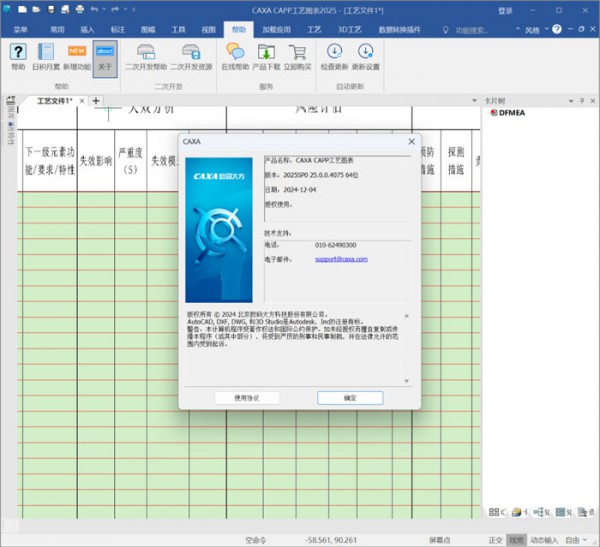Close the CAXA about dialog

(411, 142)
